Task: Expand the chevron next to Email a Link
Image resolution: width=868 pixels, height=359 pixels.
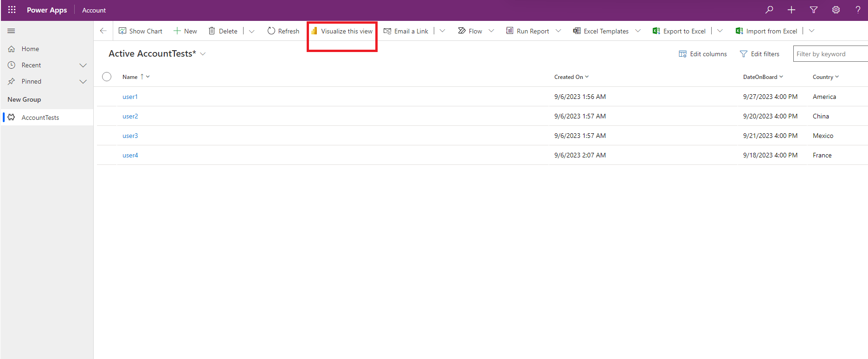Action: tap(443, 31)
